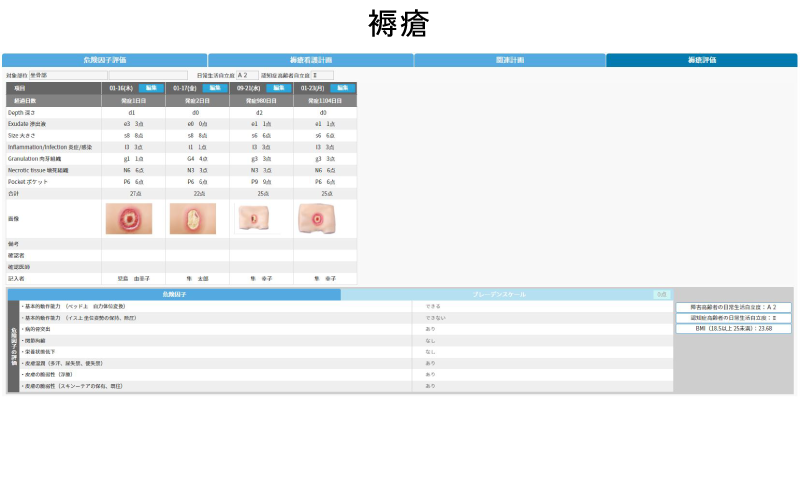Screen dimensions: 800x500
Task: Open wound photo from 01-16 assessment
Action: coord(129,218)
